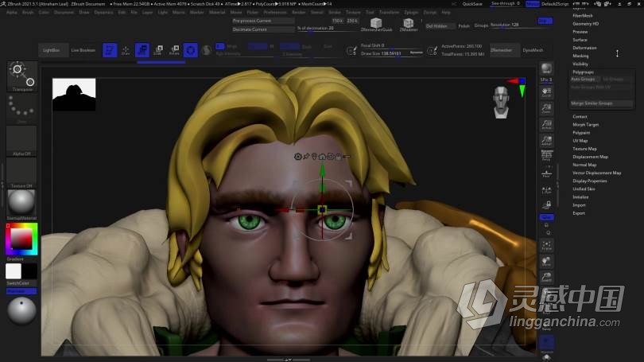Click the Actual size icon
The width and height of the screenshot is (644, 362).
coord(547,124)
